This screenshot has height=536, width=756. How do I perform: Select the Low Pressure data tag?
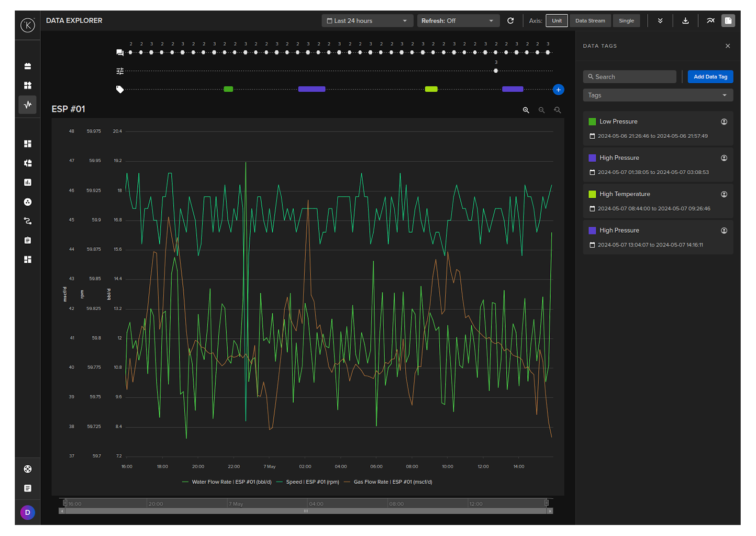pos(618,122)
